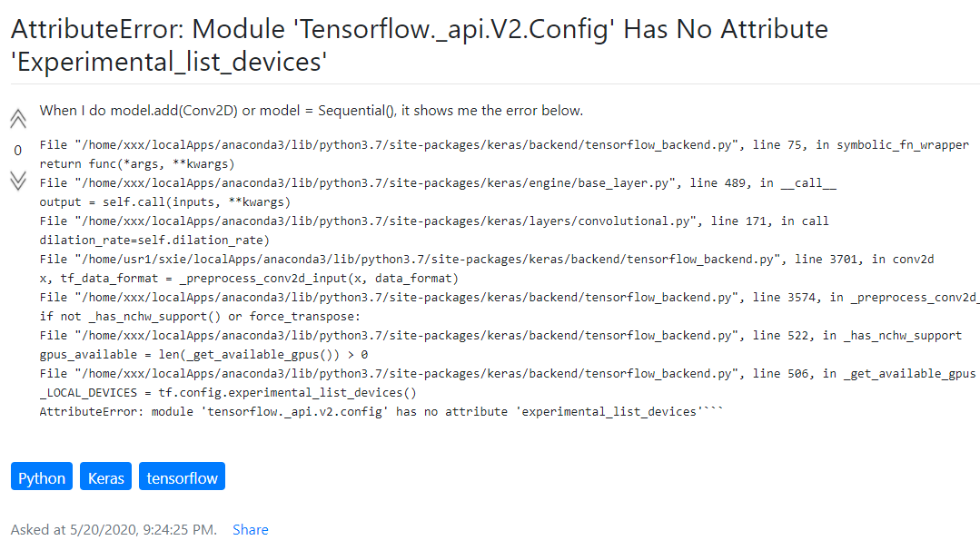Downvote the question with the down arrow
This screenshot has height=550, width=980.
click(x=18, y=181)
